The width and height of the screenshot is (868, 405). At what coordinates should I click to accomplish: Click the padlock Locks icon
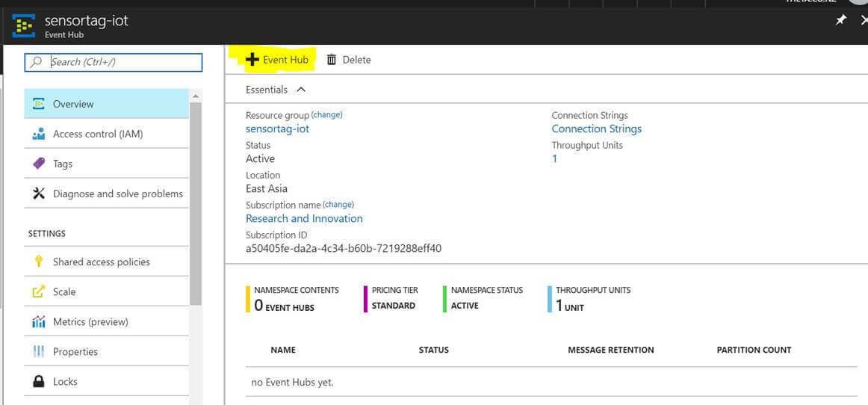tap(38, 381)
